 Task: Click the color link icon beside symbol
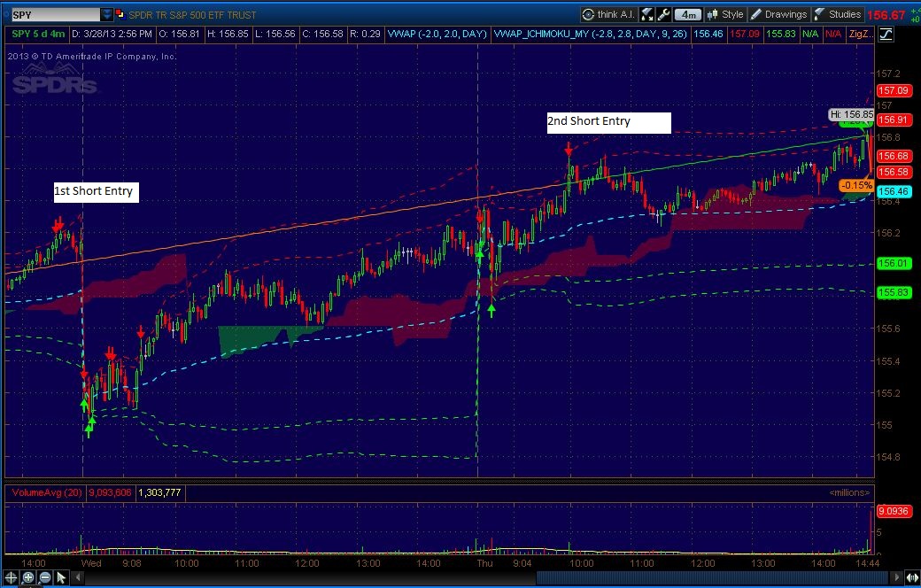click(x=120, y=14)
